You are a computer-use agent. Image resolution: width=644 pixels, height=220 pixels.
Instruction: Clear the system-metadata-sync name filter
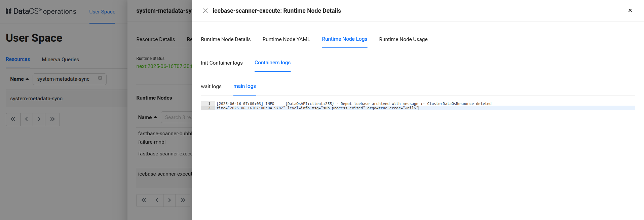[x=100, y=78]
